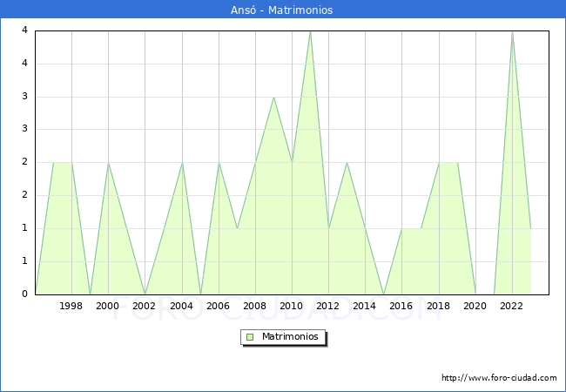Click the 2009 peak data point
The height and width of the screenshot is (392, 566).
pyautogui.click(x=274, y=97)
